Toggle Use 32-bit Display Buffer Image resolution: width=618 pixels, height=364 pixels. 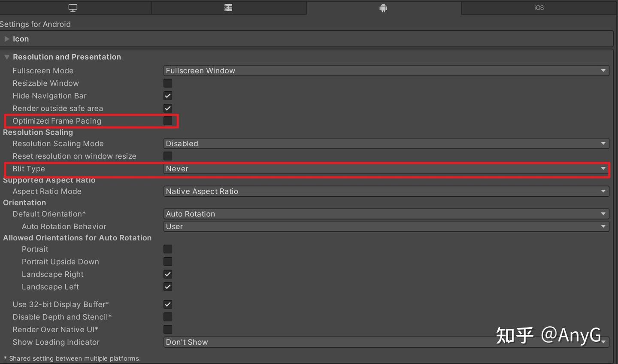tap(168, 304)
